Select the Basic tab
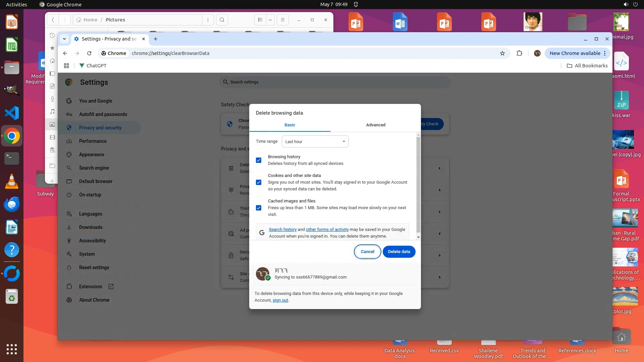 point(290,125)
